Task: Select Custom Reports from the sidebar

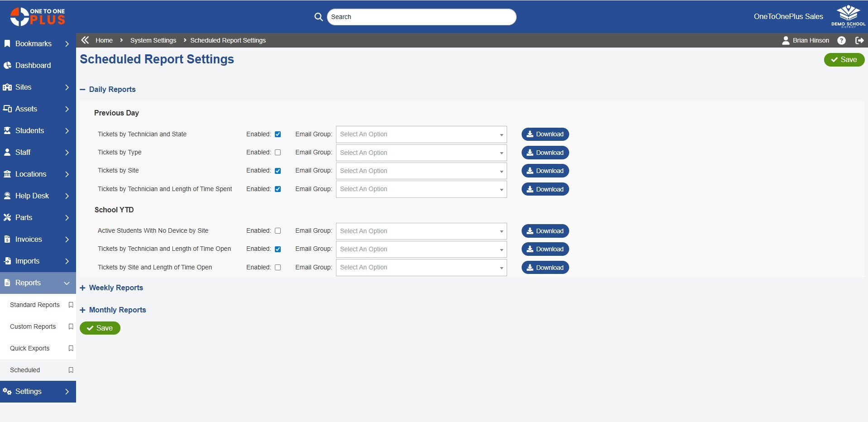Action: (x=33, y=326)
